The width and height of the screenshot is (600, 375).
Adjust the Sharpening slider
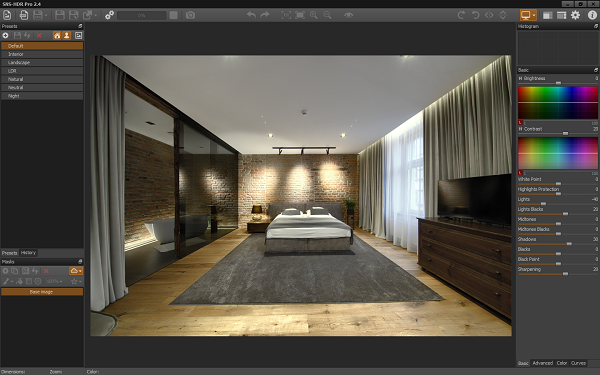point(558,274)
